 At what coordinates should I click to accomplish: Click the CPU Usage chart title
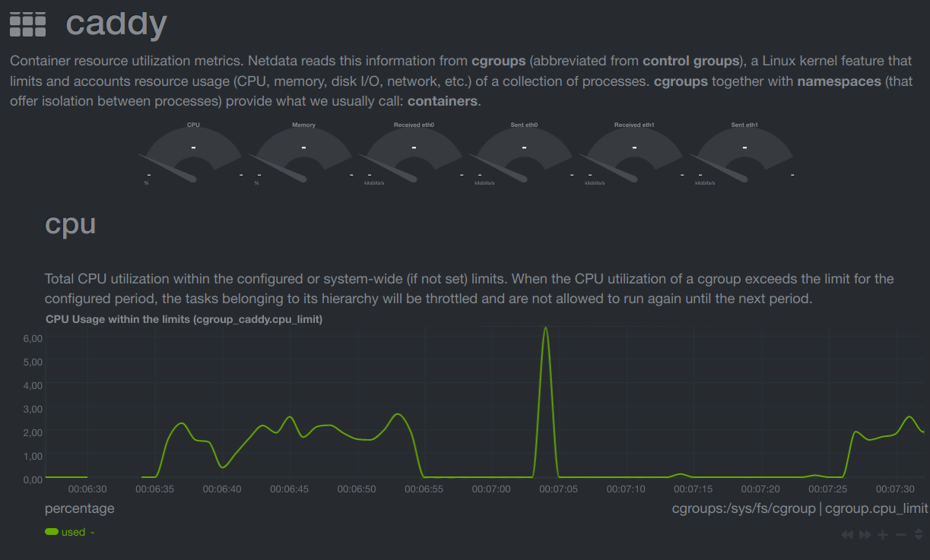pyautogui.click(x=183, y=319)
